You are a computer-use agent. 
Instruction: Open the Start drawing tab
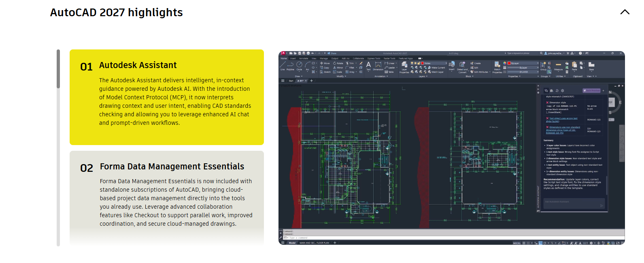tap(291, 81)
